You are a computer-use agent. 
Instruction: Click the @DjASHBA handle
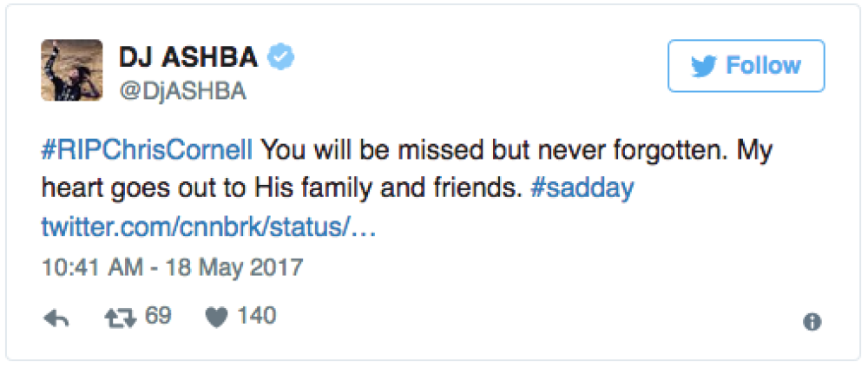pyautogui.click(x=181, y=92)
